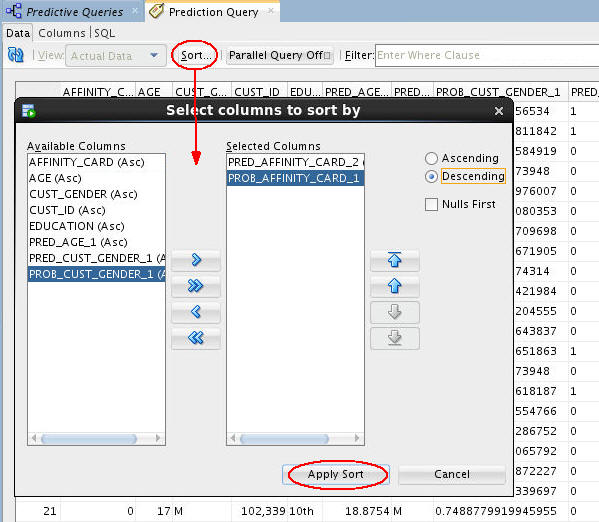The image size is (599, 522).
Task: Click the sort dialog title bar icon
Action: coord(29,111)
